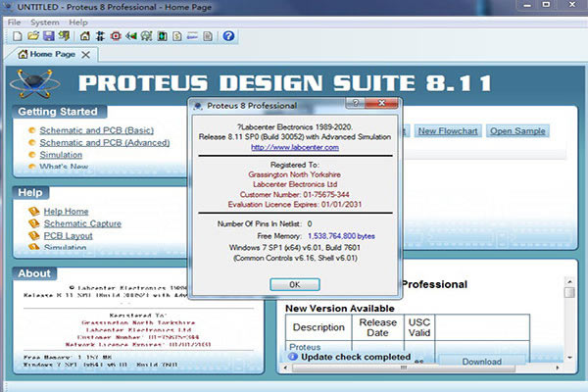Go to Home Page via toolbar house icon
588x392 pixels.
coord(85,36)
